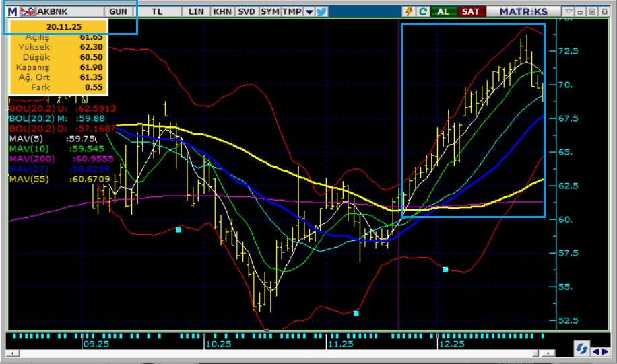Open the TL currency selector
Viewport: 617px width, 364px height.
(157, 11)
